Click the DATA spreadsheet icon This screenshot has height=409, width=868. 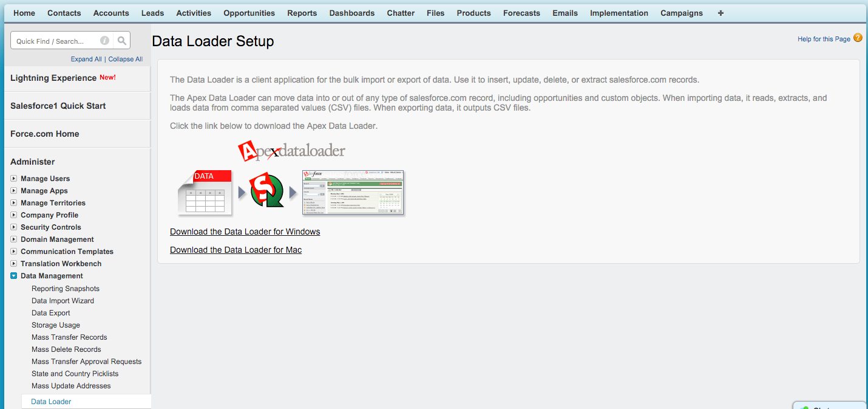pos(205,193)
